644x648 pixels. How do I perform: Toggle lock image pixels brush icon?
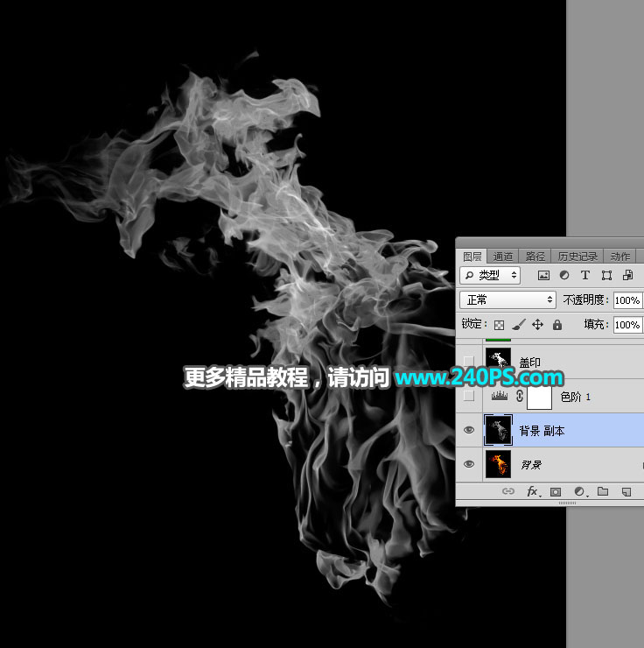(x=519, y=325)
